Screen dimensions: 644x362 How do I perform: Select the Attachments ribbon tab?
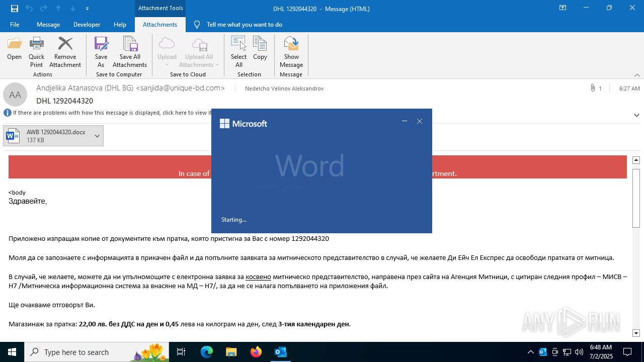click(x=160, y=24)
